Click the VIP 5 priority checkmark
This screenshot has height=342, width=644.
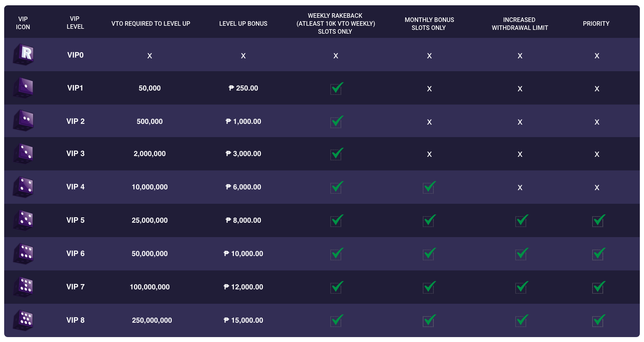pos(598,220)
